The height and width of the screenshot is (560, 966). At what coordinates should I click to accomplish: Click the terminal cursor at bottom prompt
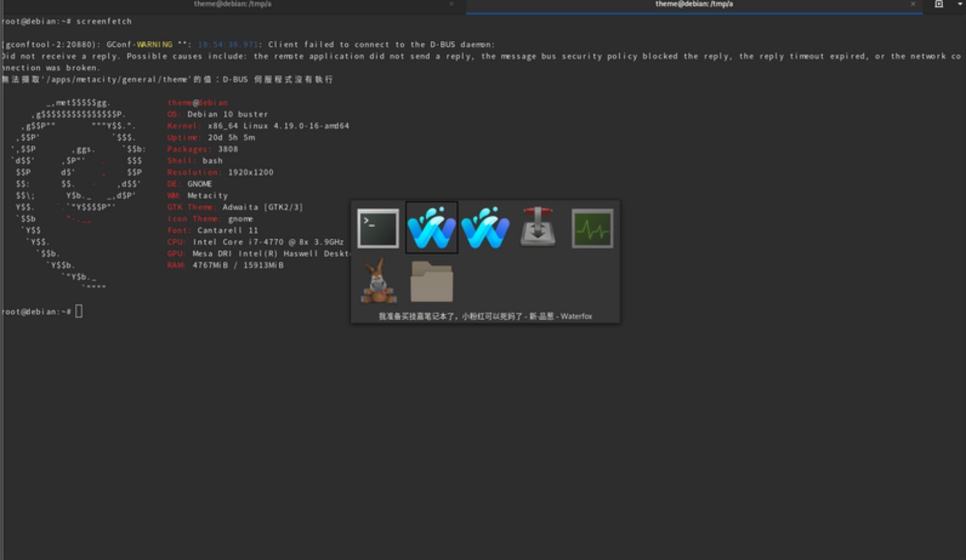coord(79,312)
